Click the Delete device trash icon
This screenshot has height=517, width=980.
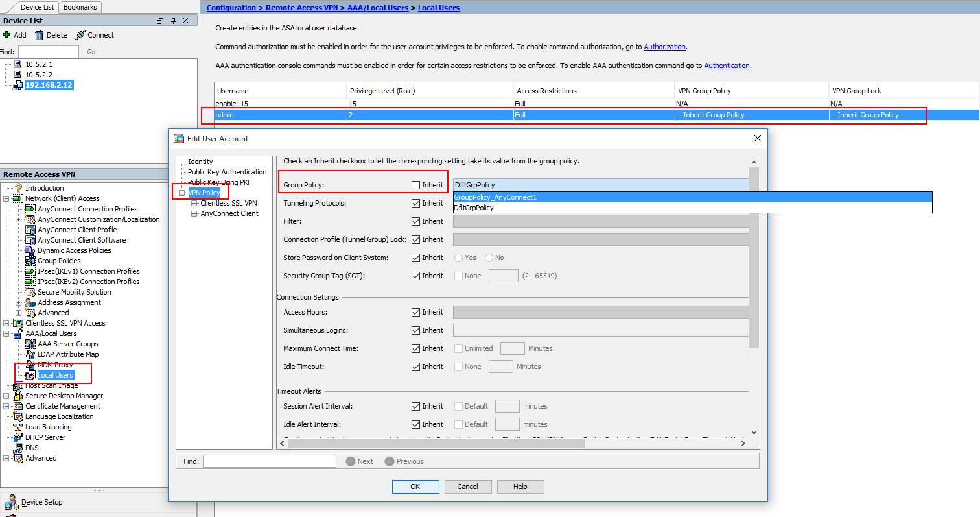tap(40, 35)
